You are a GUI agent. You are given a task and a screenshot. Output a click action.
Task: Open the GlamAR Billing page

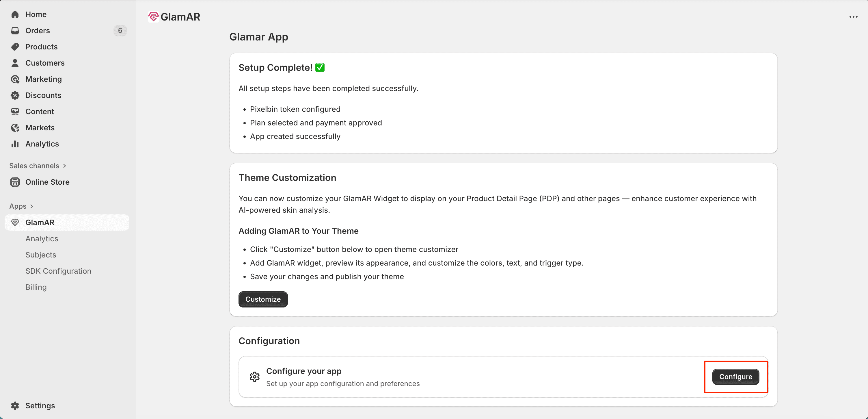click(36, 287)
